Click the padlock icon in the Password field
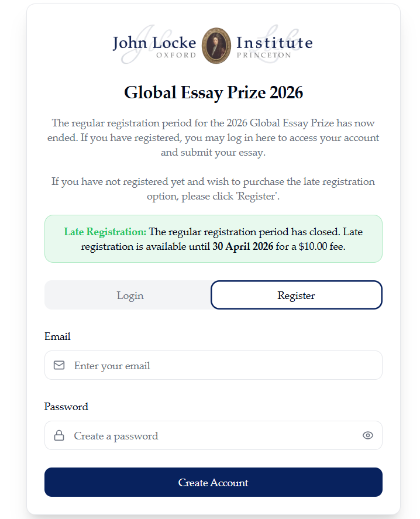 59,435
